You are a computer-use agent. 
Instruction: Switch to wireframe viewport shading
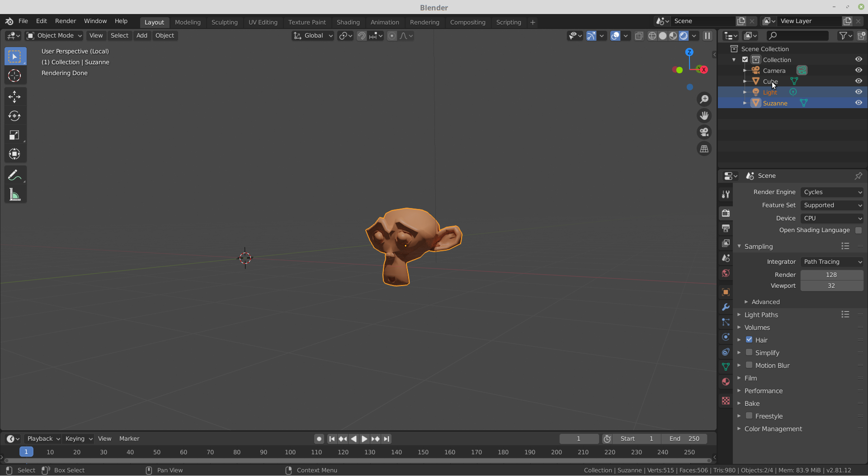(x=652, y=36)
